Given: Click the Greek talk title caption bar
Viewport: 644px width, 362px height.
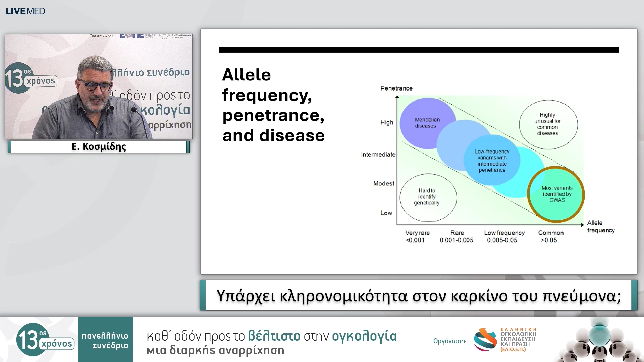Looking at the screenshot, I should (418, 296).
